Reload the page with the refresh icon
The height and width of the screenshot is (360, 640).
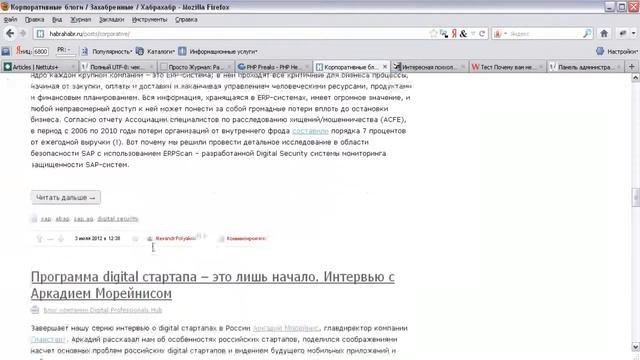482,34
